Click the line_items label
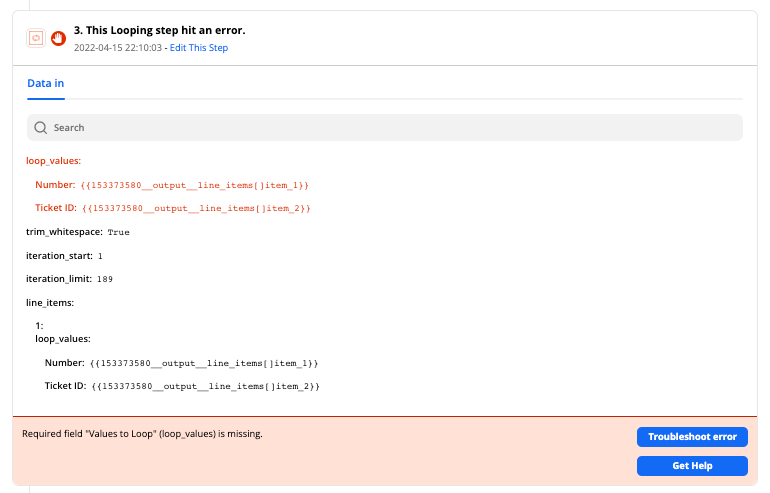The height and width of the screenshot is (493, 770). coord(50,302)
